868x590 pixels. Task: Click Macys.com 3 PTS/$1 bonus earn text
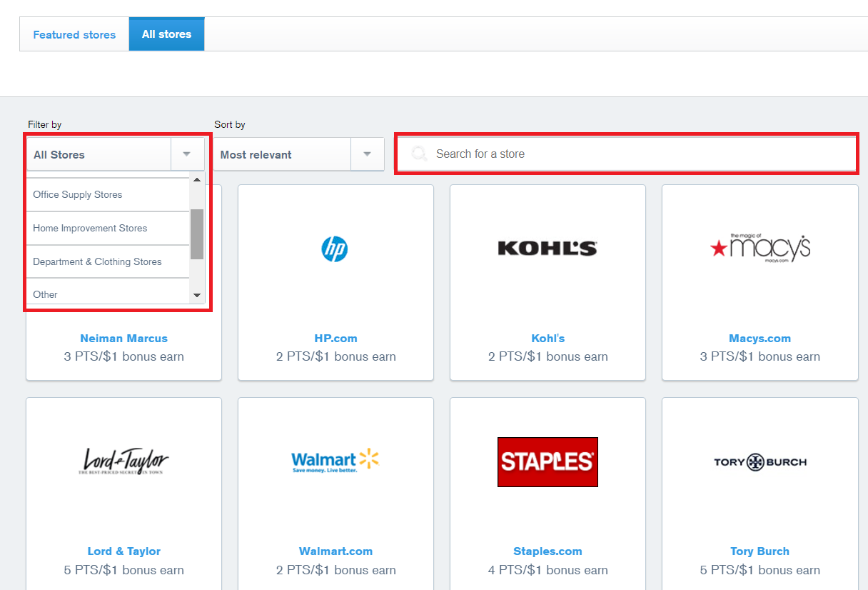(x=760, y=356)
